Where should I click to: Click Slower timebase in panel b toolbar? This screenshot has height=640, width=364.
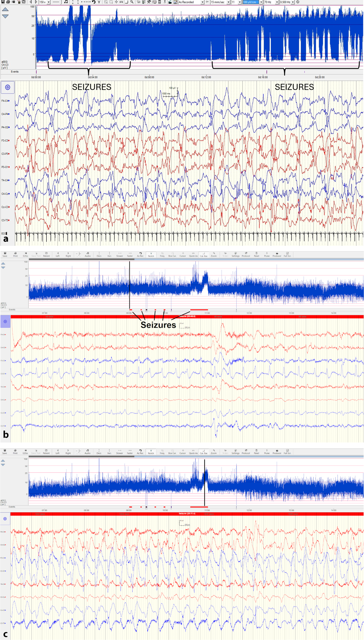120,254
